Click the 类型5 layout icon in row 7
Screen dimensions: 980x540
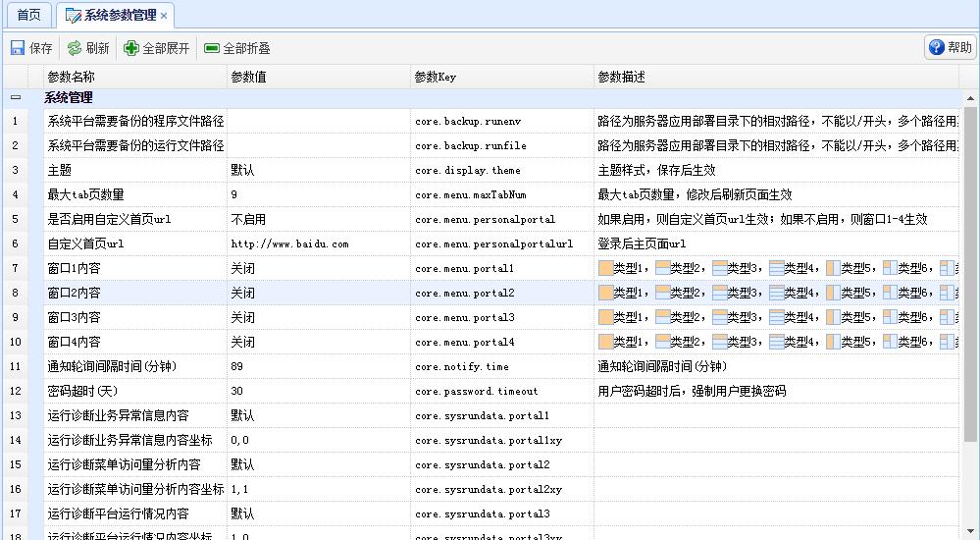click(833, 268)
